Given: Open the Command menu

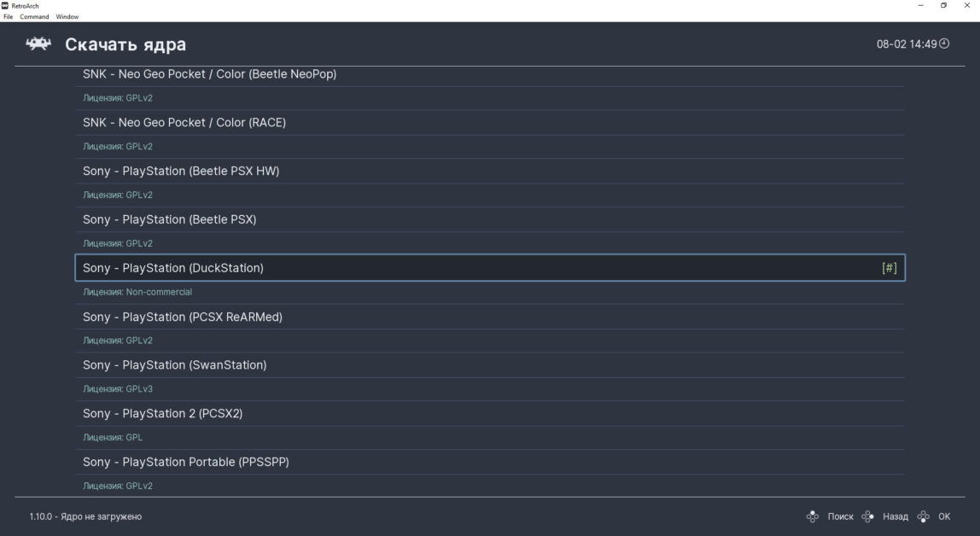Looking at the screenshot, I should click(x=34, y=16).
